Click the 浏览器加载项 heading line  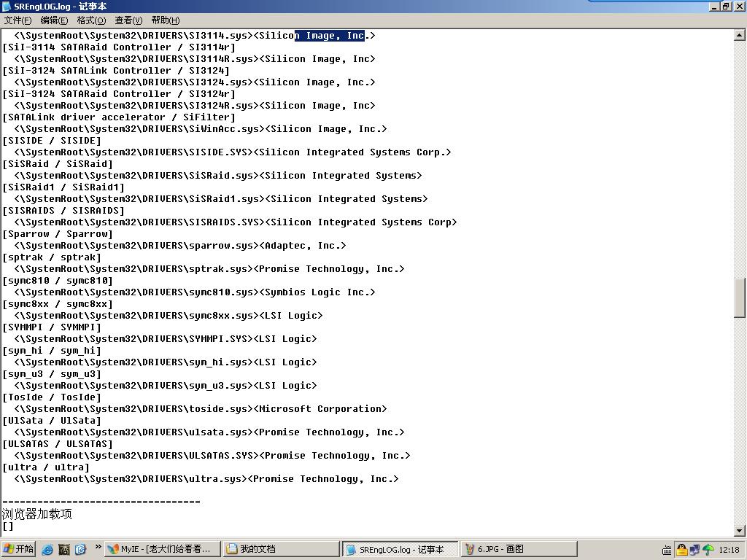pyautogui.click(x=37, y=514)
